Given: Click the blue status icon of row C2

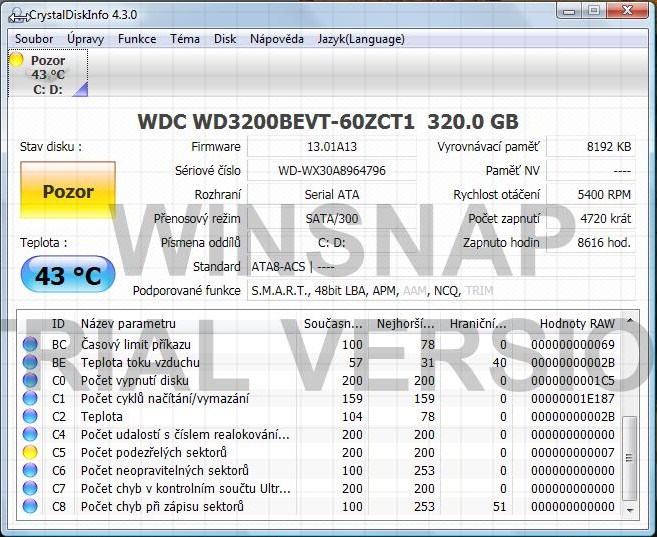Looking at the screenshot, I should (x=30, y=416).
